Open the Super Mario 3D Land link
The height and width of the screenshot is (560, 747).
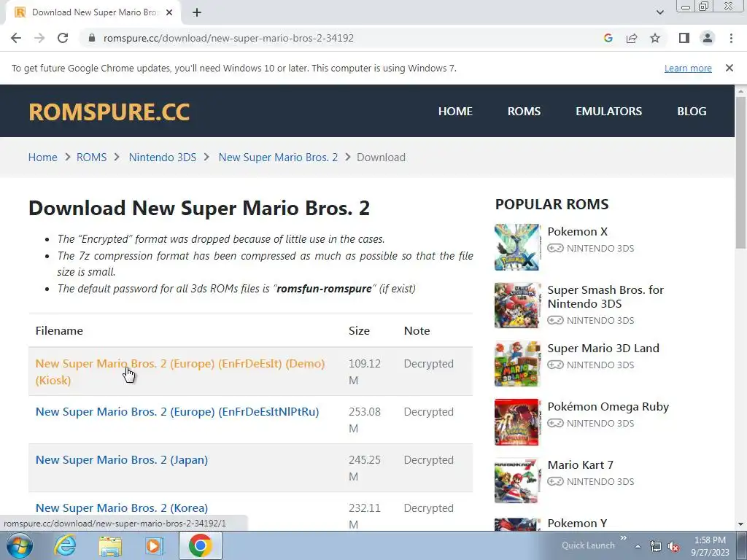pos(603,348)
